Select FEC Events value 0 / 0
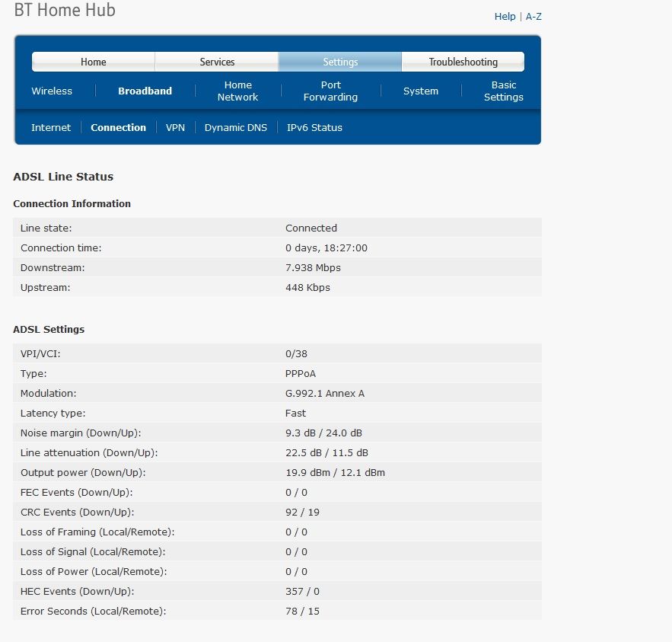 (x=296, y=492)
